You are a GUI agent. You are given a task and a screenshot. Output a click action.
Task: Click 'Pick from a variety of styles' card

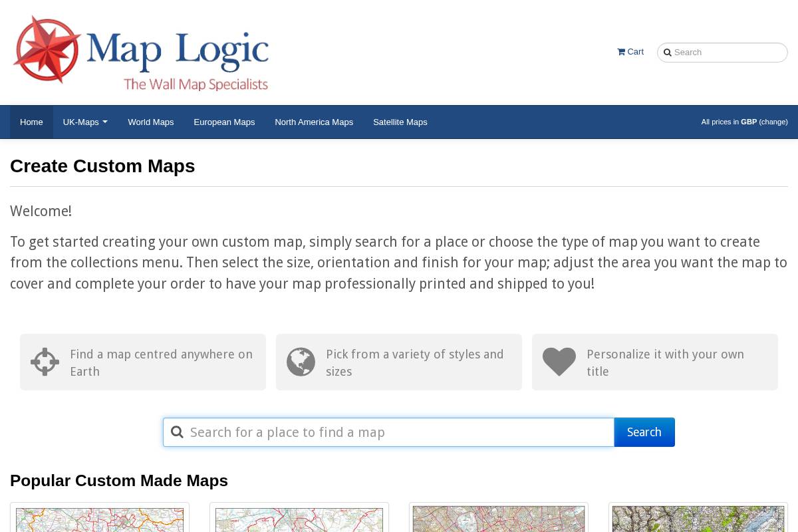pos(399,362)
